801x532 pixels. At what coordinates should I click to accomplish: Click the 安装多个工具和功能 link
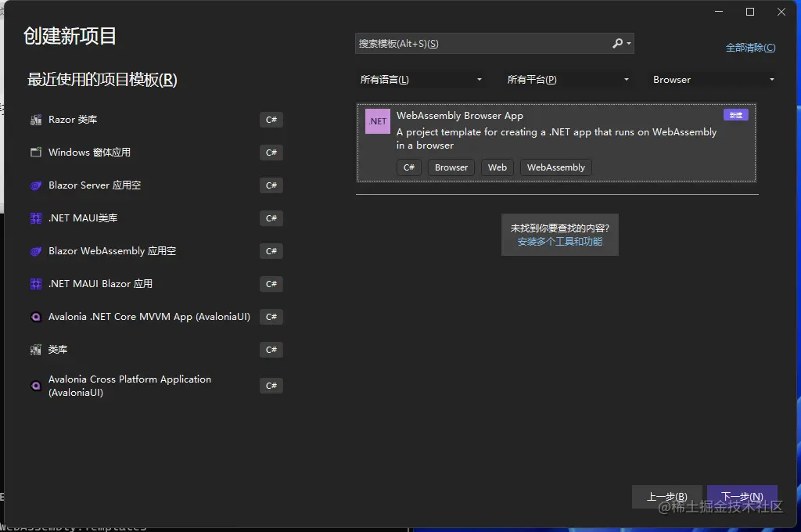560,242
